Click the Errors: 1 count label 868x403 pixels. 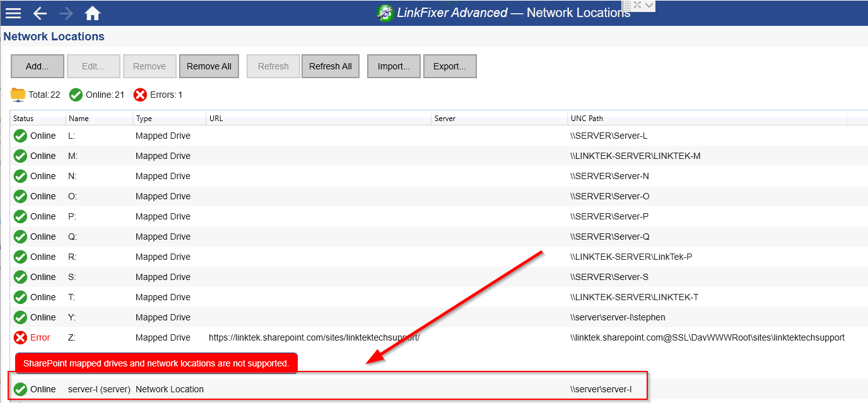click(166, 95)
